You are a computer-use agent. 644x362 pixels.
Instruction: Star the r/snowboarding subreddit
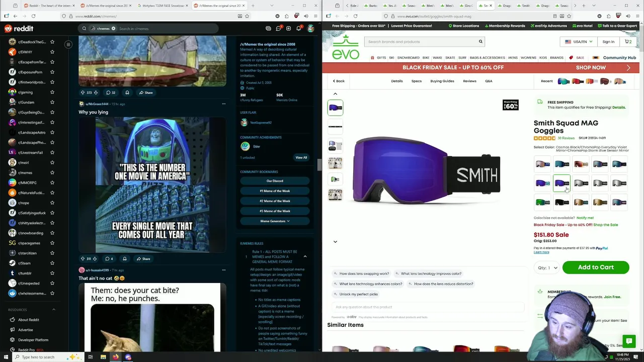click(52, 233)
